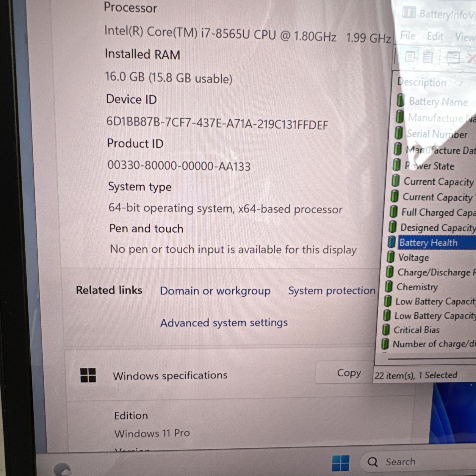Screen dimensions: 476x476
Task: Select the highlighted Battery Health row
Action: (432, 242)
